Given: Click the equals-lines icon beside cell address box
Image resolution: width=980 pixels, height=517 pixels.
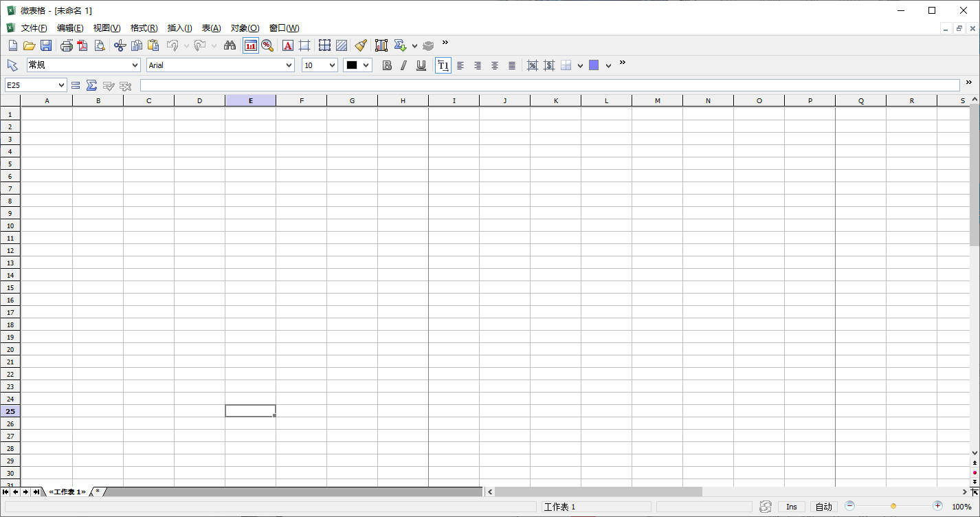Looking at the screenshot, I should tap(76, 85).
